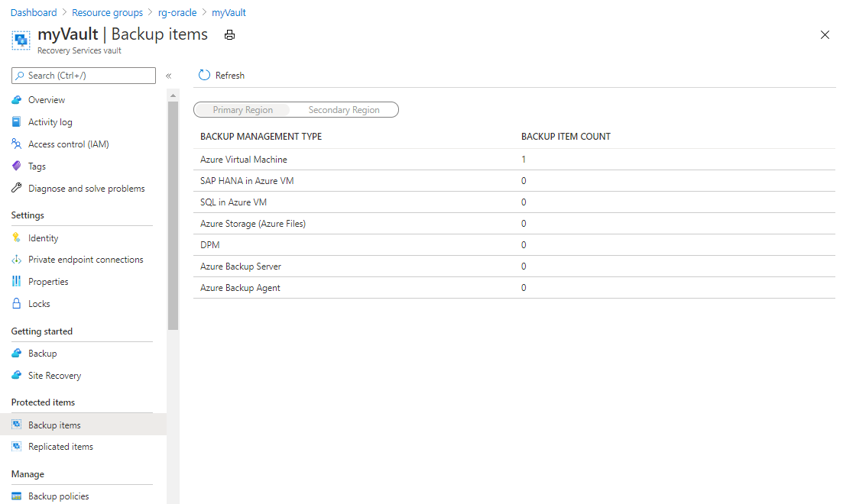Select the Primary Region toggle option

[242, 110]
